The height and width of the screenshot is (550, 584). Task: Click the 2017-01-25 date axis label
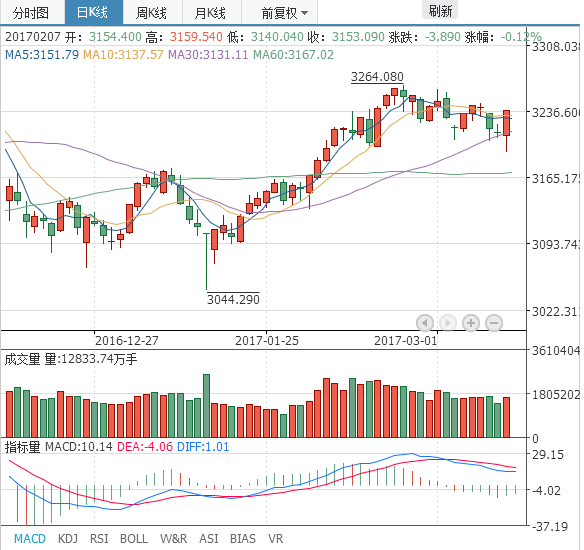point(267,341)
